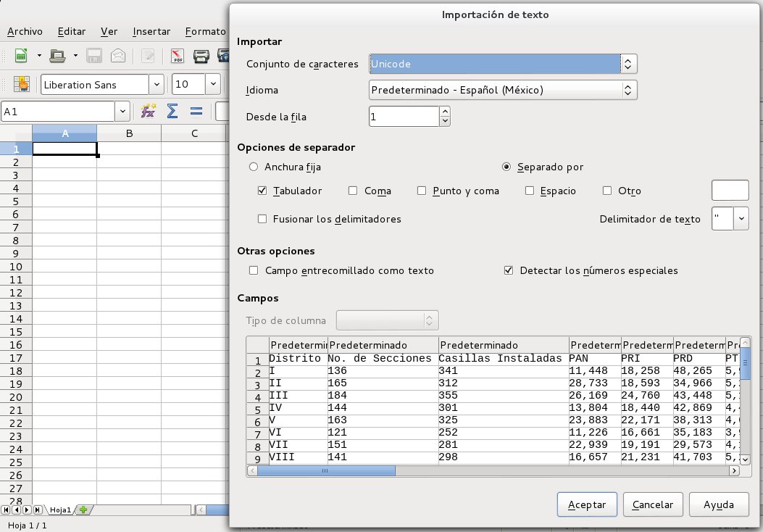763x532 pixels.
Task: Click the preview horizontal scrollbar thumb
Action: click(326, 470)
